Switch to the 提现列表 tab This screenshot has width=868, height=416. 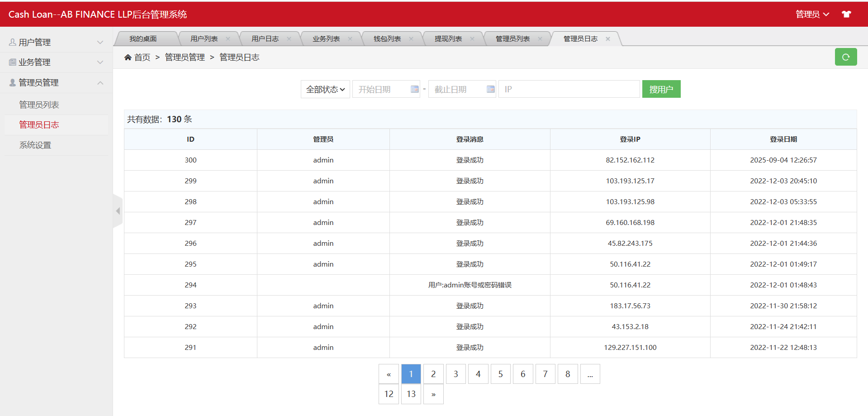448,39
